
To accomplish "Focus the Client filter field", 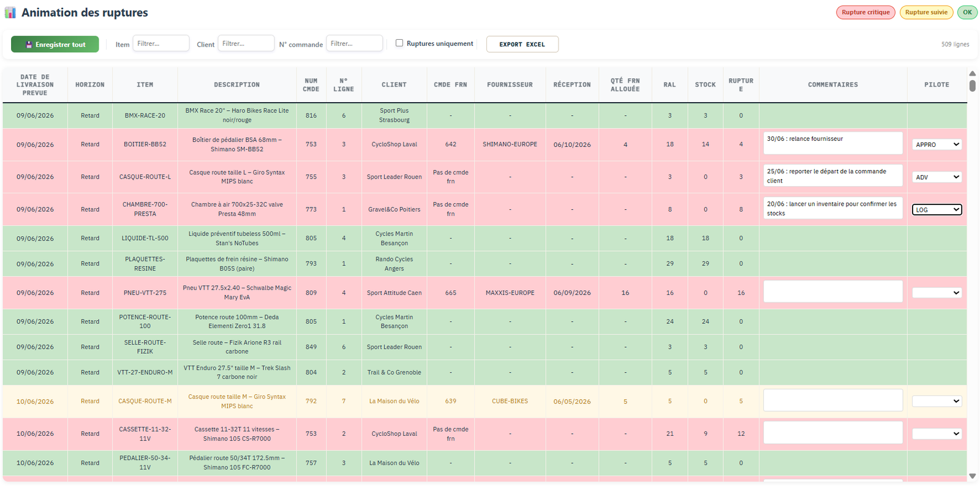I will [x=246, y=43].
